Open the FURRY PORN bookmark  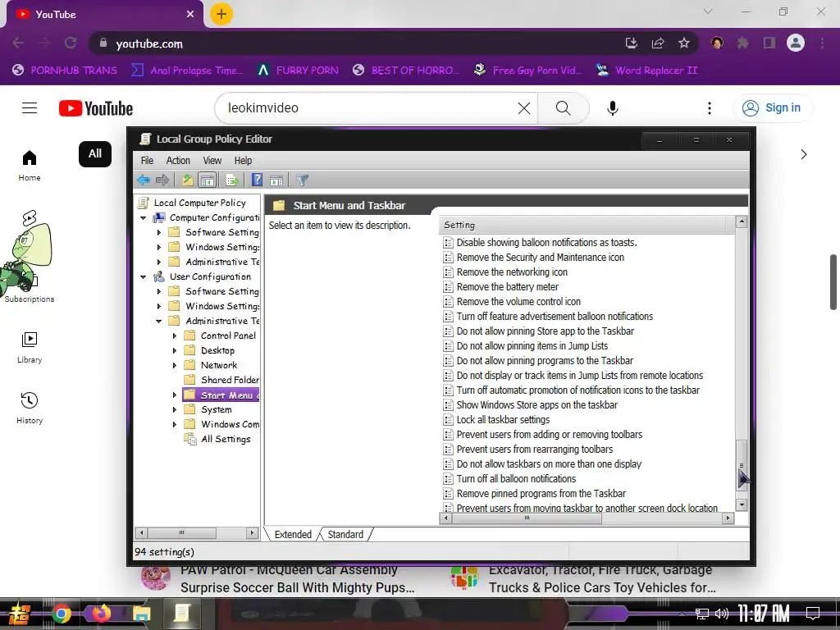(x=297, y=71)
